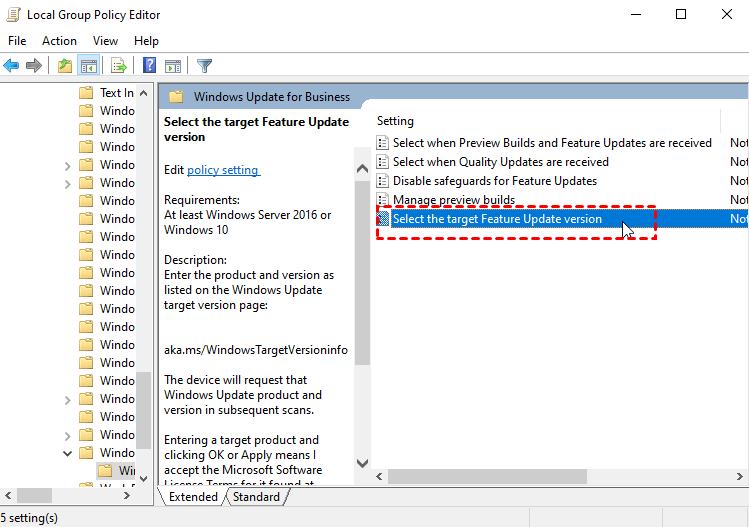This screenshot has height=527, width=749.
Task: Minimize the Local Group Policy Editor window
Action: point(636,14)
